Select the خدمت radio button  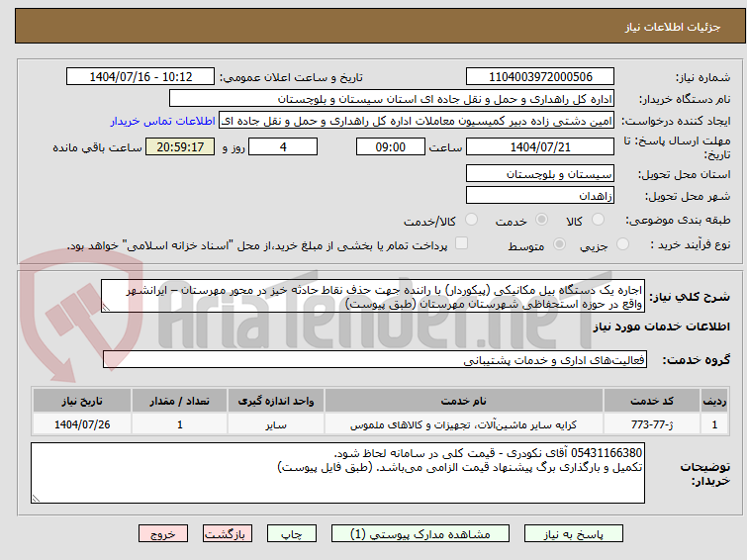pos(541,220)
